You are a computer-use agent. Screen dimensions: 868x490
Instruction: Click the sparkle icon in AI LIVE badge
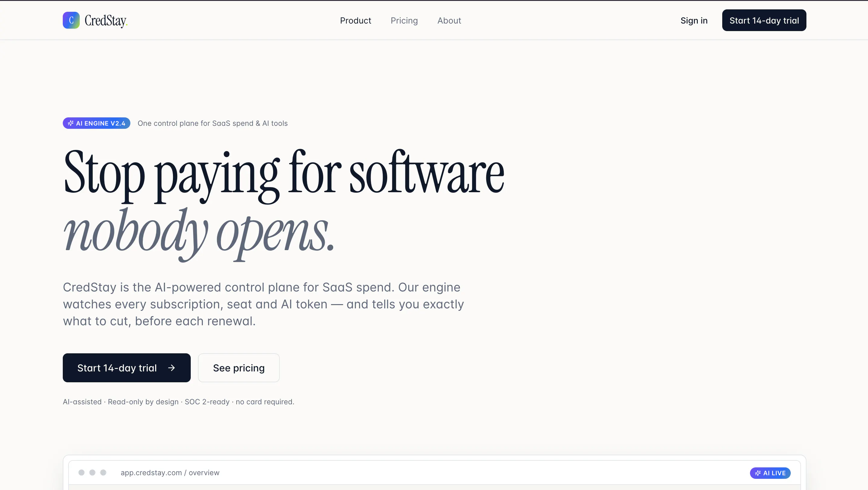758,473
